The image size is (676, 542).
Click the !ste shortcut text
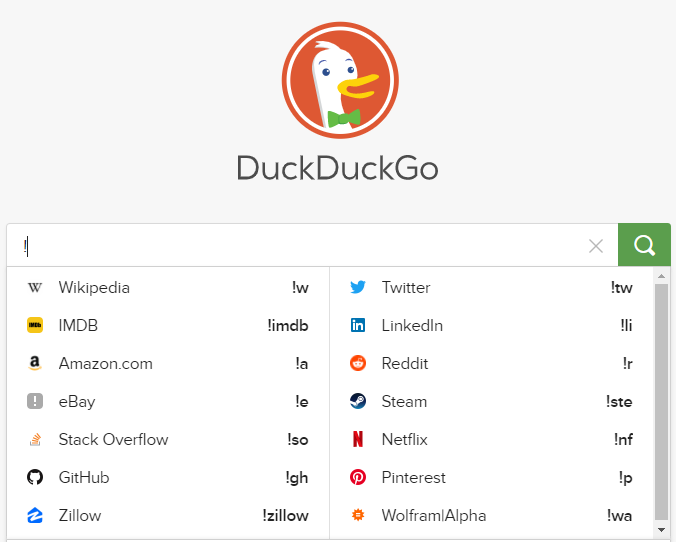tap(619, 401)
